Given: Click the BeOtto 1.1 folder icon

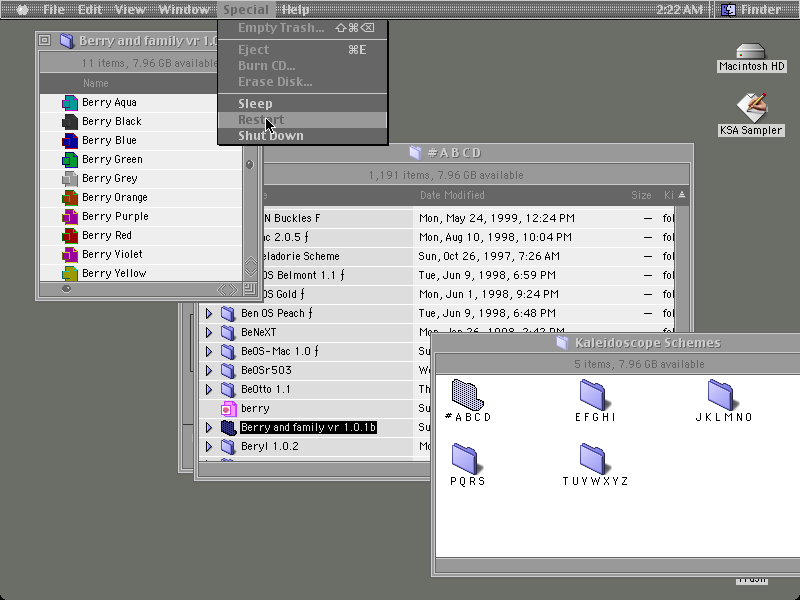Looking at the screenshot, I should (x=228, y=389).
